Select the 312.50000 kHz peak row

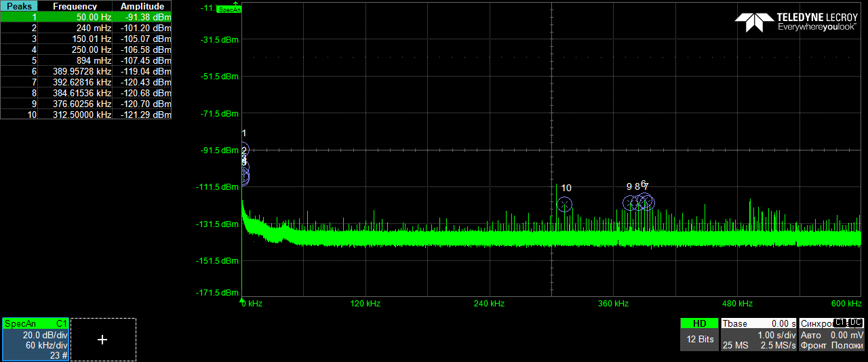[x=85, y=115]
